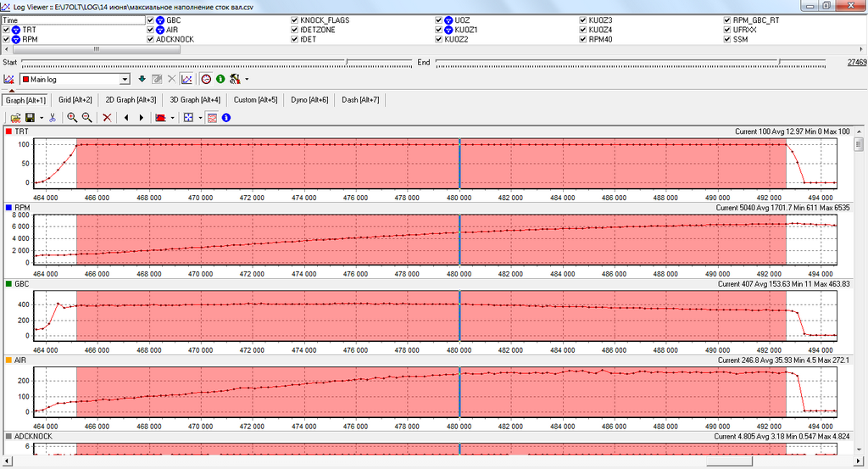Screen dimensions: 868x469
Task: Zoom in with the magnifier plus icon
Action: coord(72,118)
